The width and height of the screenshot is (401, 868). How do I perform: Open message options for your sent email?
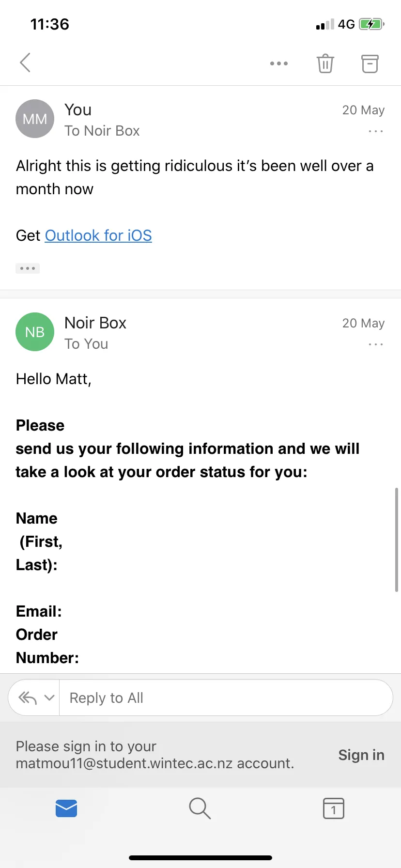pos(376,131)
